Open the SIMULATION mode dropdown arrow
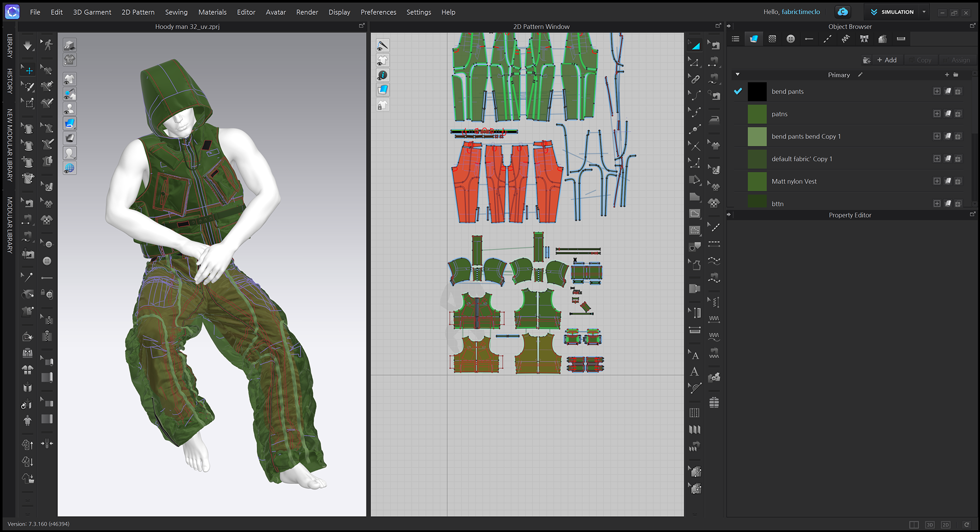This screenshot has height=532, width=980. [924, 12]
